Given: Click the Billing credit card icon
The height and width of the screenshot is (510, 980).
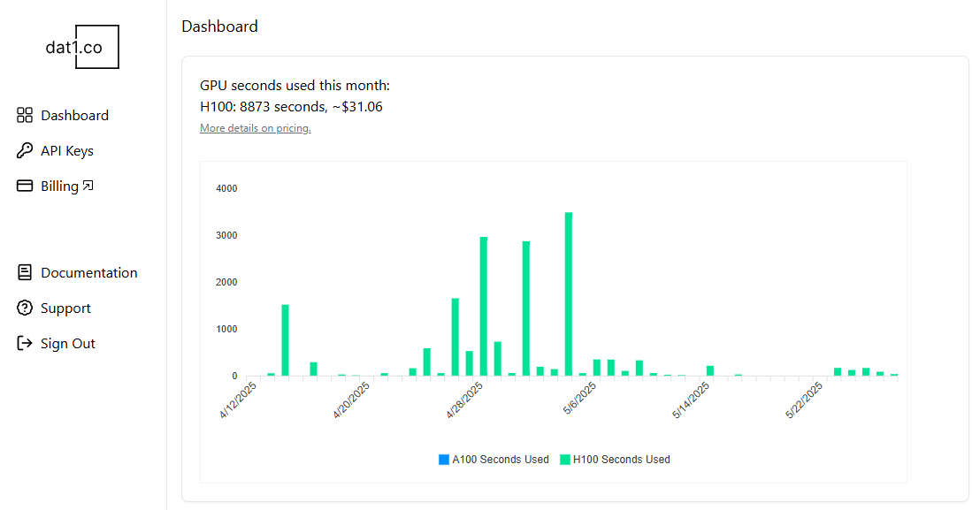Looking at the screenshot, I should tap(25, 186).
